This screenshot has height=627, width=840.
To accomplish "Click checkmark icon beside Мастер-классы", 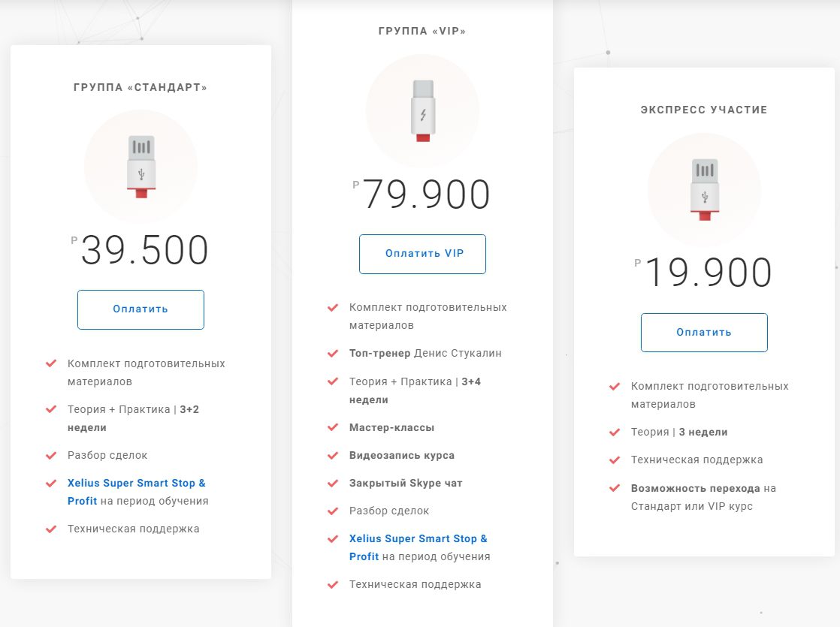I will (333, 427).
